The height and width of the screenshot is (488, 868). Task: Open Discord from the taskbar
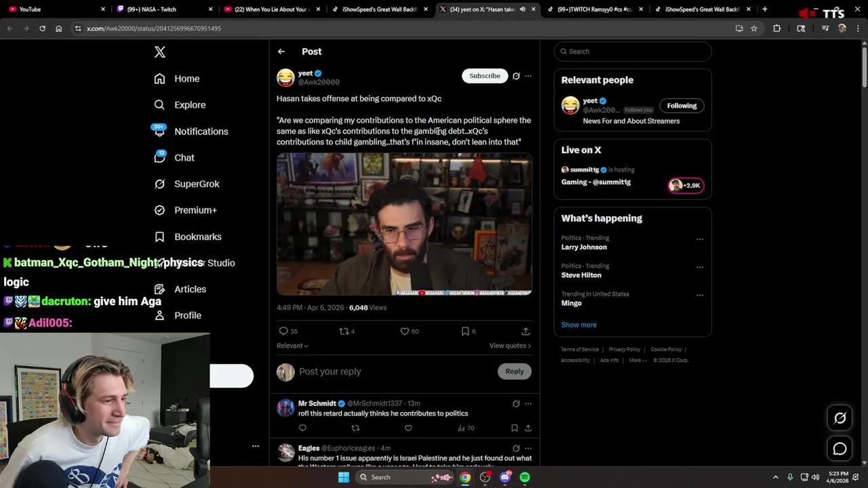(x=505, y=477)
